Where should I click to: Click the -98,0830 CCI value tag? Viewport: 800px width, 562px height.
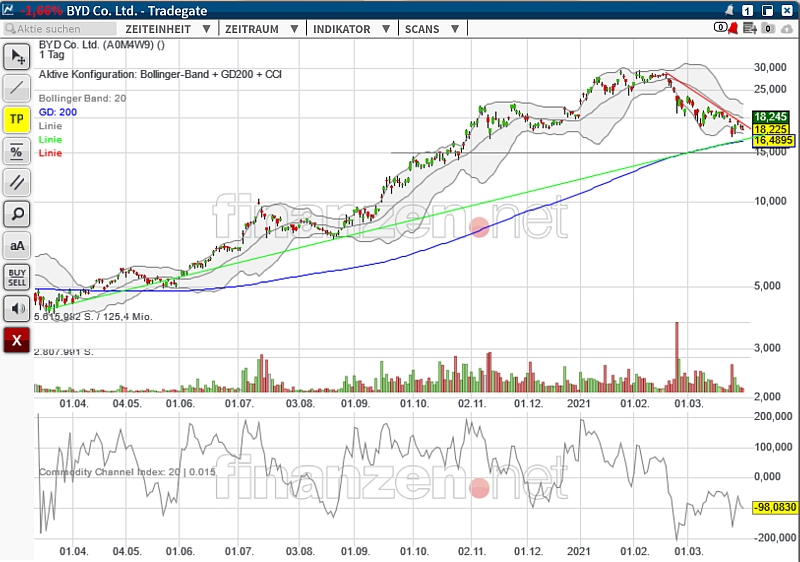774,507
